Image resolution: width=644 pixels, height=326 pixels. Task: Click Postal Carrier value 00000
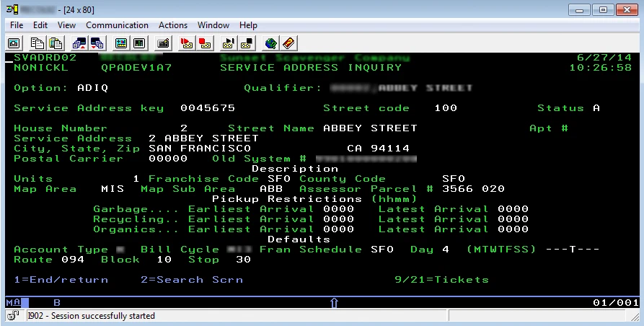168,159
